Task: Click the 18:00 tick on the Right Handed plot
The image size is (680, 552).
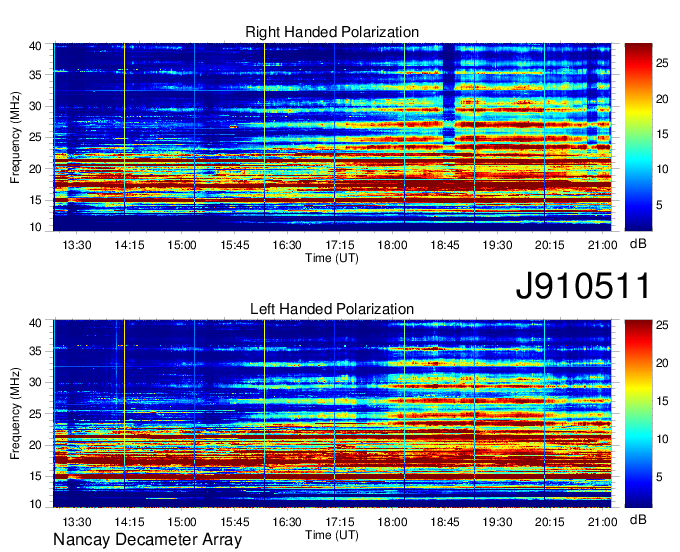Action: (x=392, y=245)
